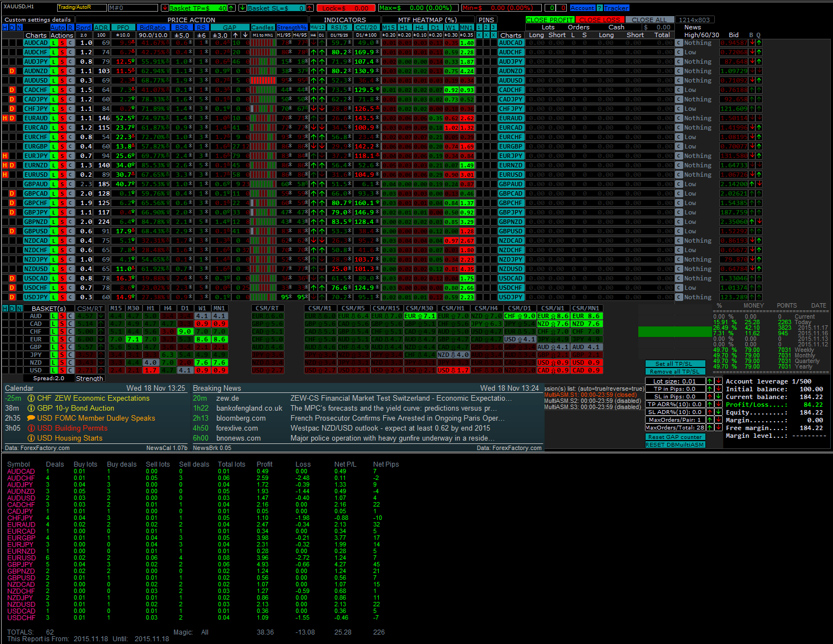Increase Basket SL using its up arrow
This screenshot has width=833, height=644.
pos(311,8)
